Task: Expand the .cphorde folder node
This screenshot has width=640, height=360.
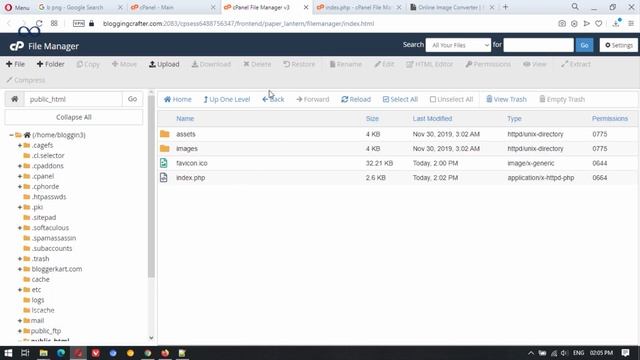Action: (x=20, y=187)
